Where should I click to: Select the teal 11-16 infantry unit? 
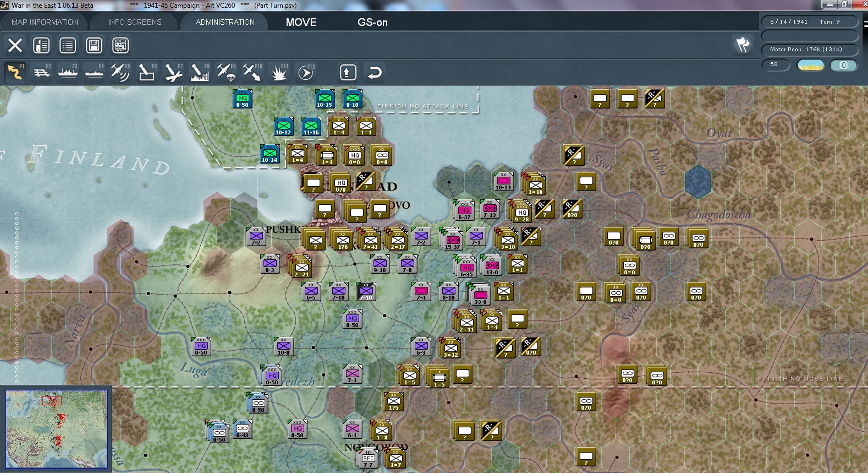311,127
